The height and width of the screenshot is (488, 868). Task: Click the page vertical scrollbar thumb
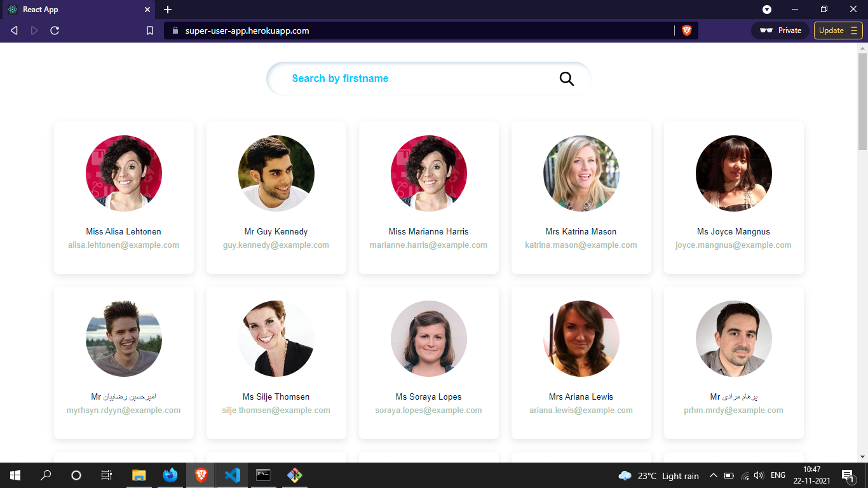point(862,102)
